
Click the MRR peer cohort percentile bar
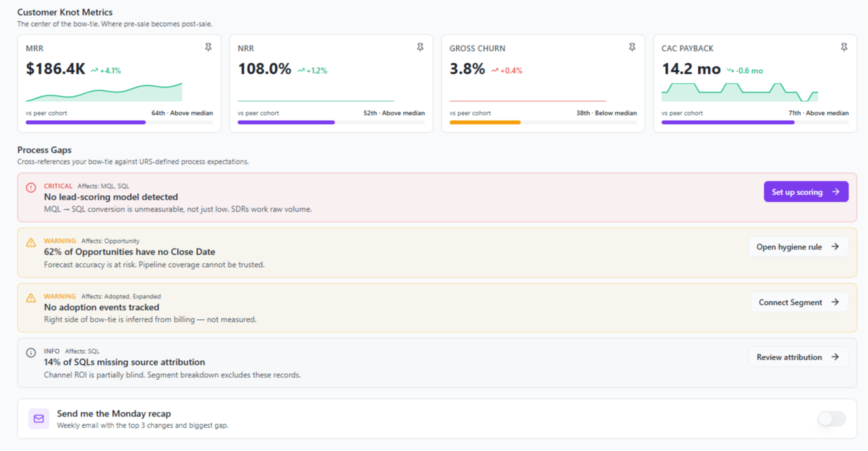click(x=119, y=122)
